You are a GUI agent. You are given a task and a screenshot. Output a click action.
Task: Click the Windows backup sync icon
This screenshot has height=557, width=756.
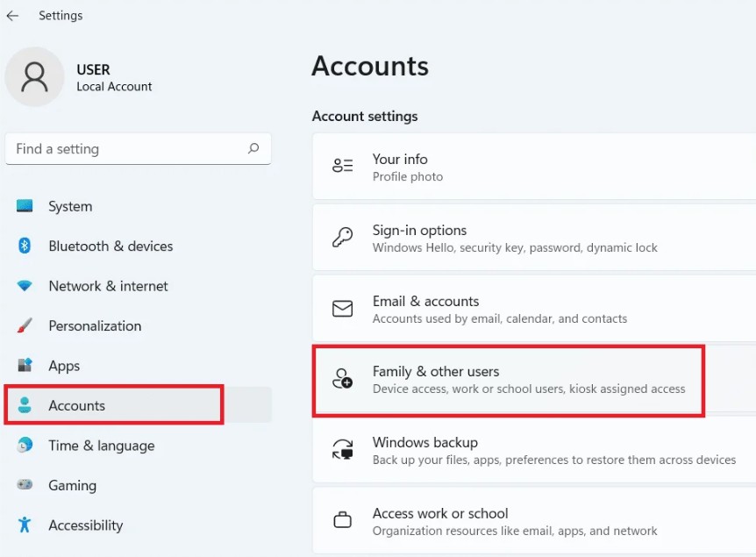point(342,450)
